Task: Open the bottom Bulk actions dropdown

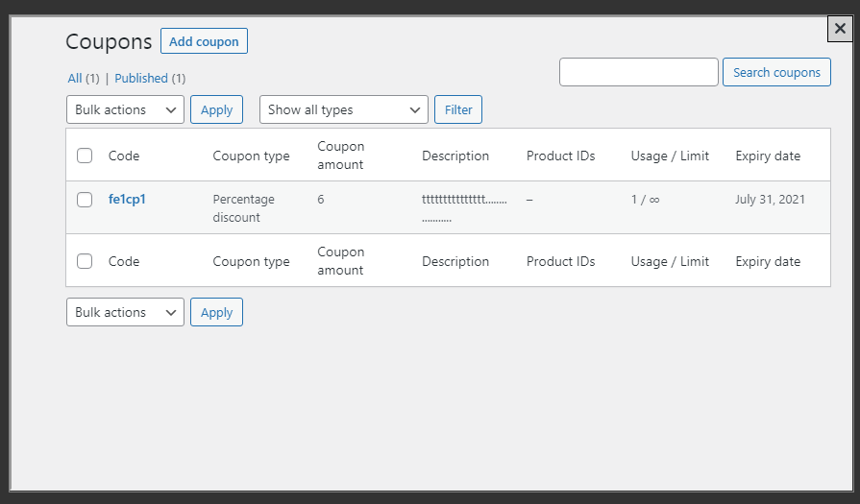Action: tap(125, 313)
